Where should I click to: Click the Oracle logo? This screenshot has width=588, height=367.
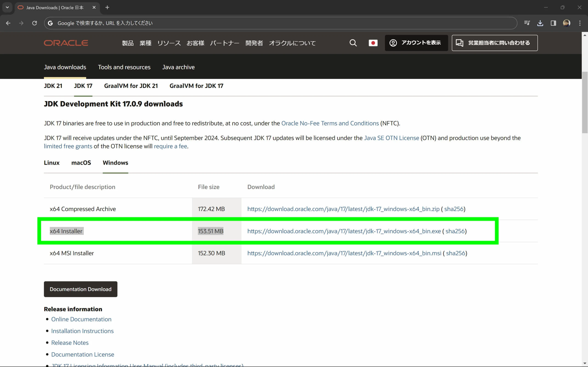click(x=66, y=43)
